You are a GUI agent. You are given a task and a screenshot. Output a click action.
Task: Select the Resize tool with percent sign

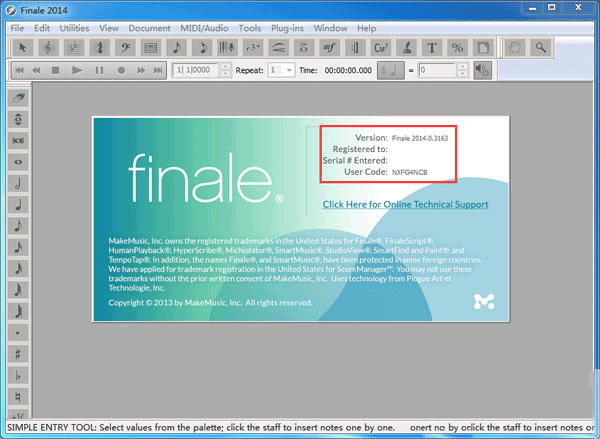[x=457, y=48]
